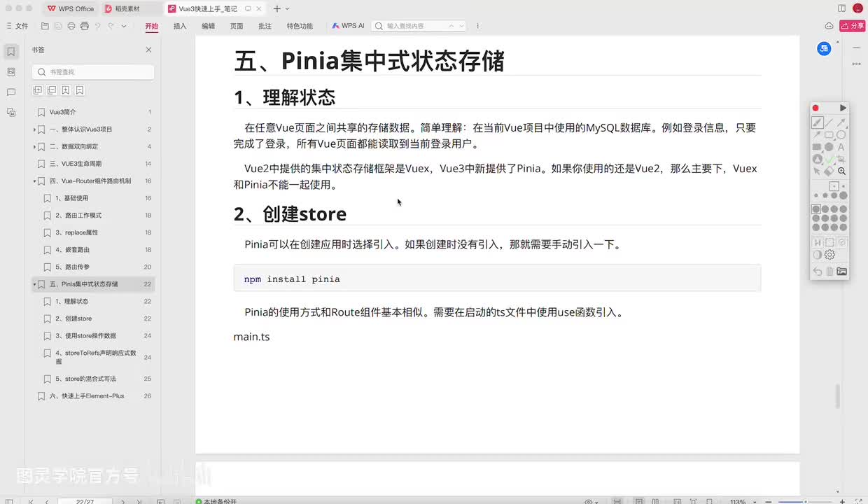868x504 pixels.
Task: Start recording with the red record button
Action: pos(815,108)
